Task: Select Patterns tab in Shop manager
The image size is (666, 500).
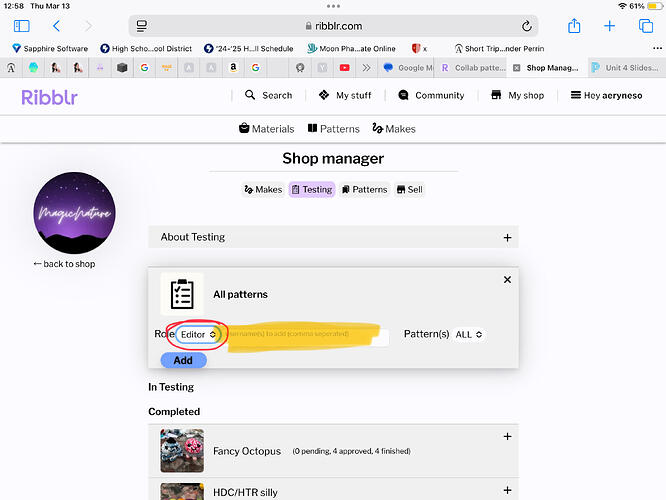Action: 364,189
